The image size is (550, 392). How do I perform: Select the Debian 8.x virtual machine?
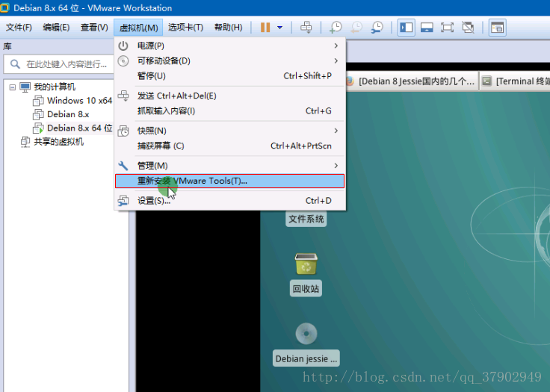click(x=68, y=114)
